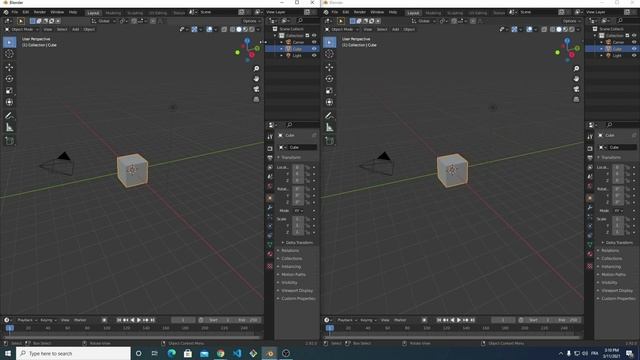
Task: Hide Cube in right window outliner
Action: [x=634, y=49]
